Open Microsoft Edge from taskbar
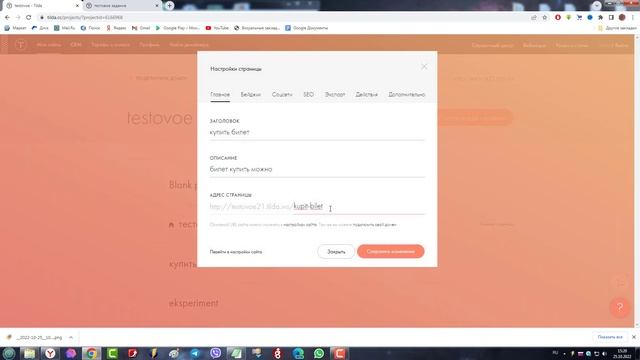Screen dimensions: 640x360 tap(298, 353)
